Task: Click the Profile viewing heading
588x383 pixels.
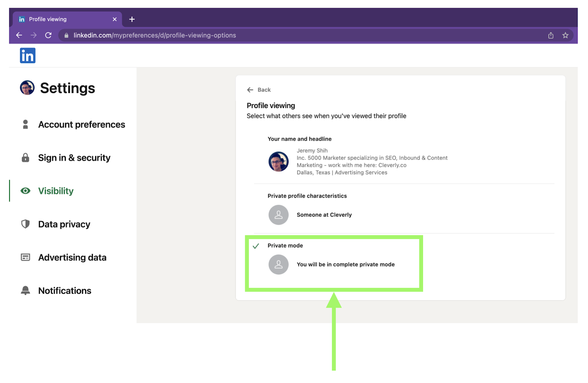Action: coord(271,105)
